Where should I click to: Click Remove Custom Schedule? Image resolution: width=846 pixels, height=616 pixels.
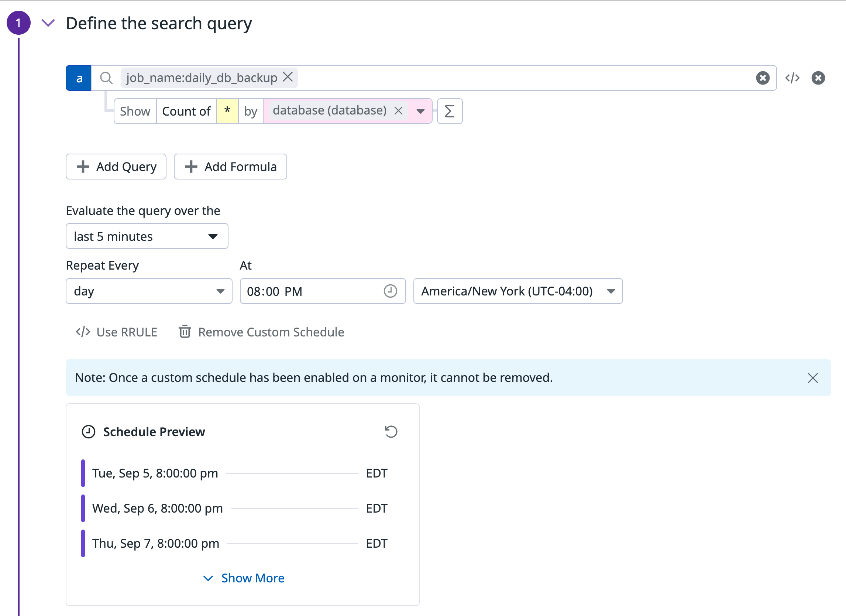pos(261,332)
